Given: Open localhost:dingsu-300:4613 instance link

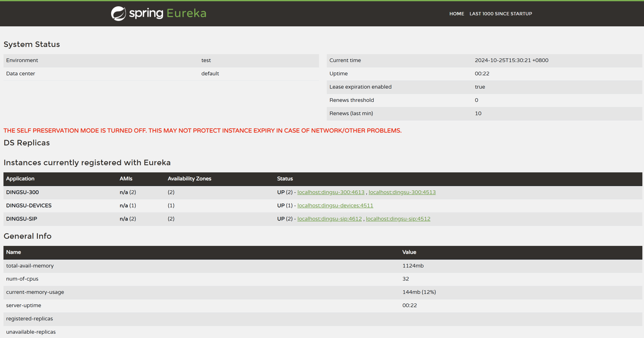Looking at the screenshot, I should (331, 192).
